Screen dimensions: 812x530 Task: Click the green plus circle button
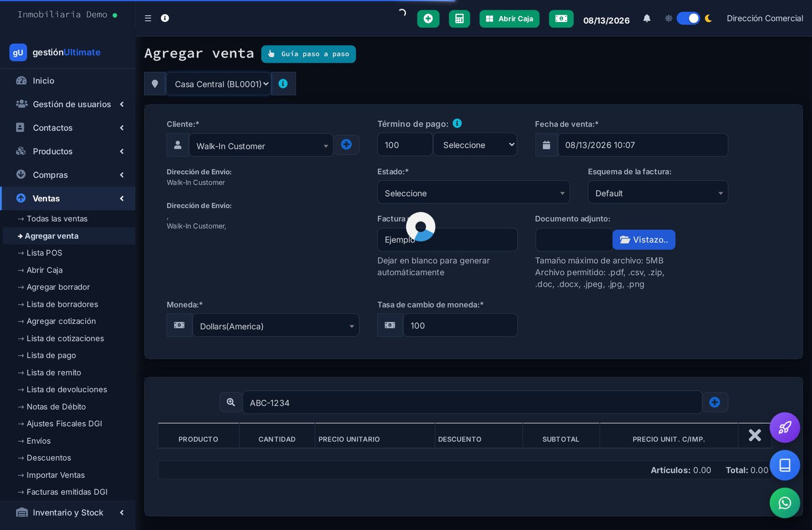tap(428, 19)
